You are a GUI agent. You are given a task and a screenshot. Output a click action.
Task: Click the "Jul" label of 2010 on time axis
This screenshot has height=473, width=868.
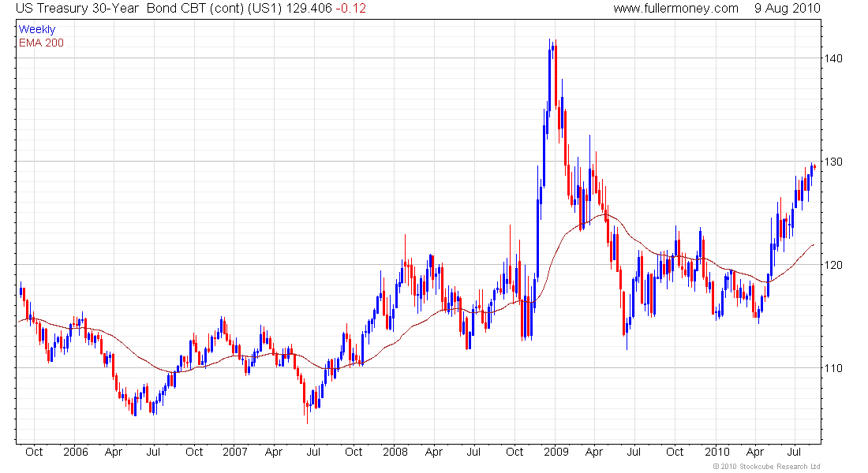[x=795, y=452]
